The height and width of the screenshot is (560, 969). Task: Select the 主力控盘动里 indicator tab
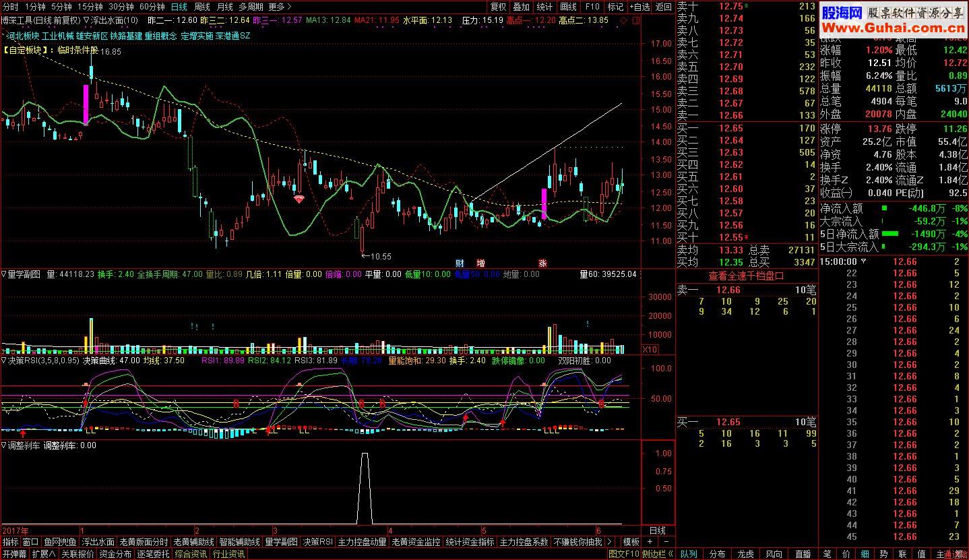pyautogui.click(x=362, y=542)
